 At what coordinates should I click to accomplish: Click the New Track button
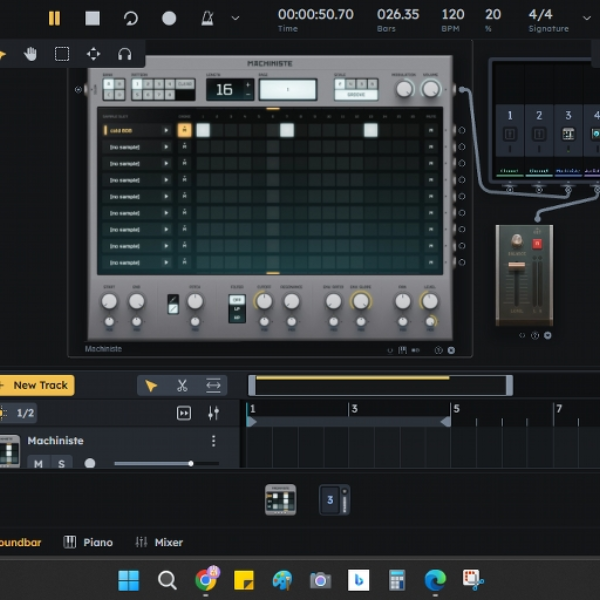click(x=35, y=385)
